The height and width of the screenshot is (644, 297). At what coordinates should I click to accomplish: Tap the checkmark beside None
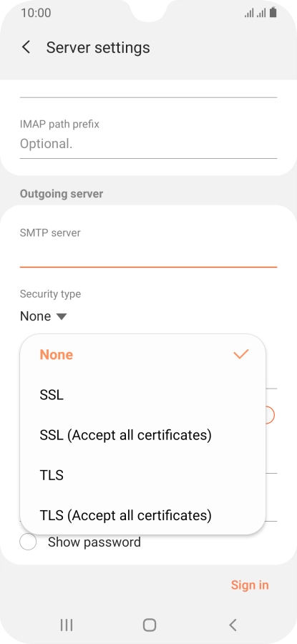[240, 354]
